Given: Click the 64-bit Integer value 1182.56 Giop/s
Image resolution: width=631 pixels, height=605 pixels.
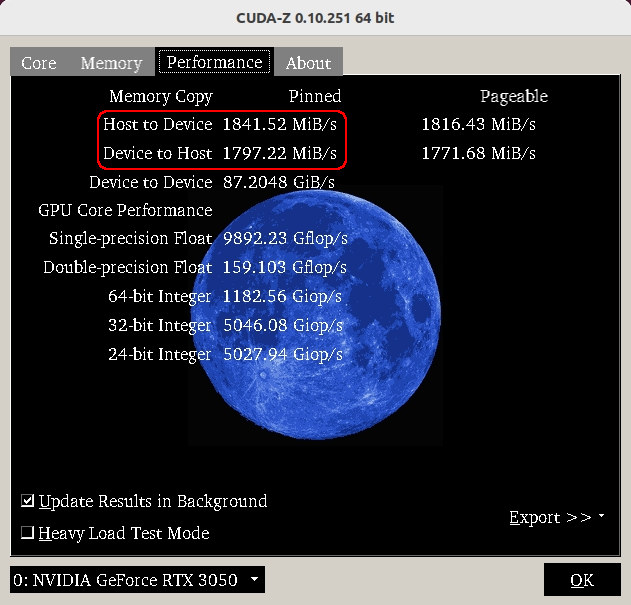Looking at the screenshot, I should [282, 296].
